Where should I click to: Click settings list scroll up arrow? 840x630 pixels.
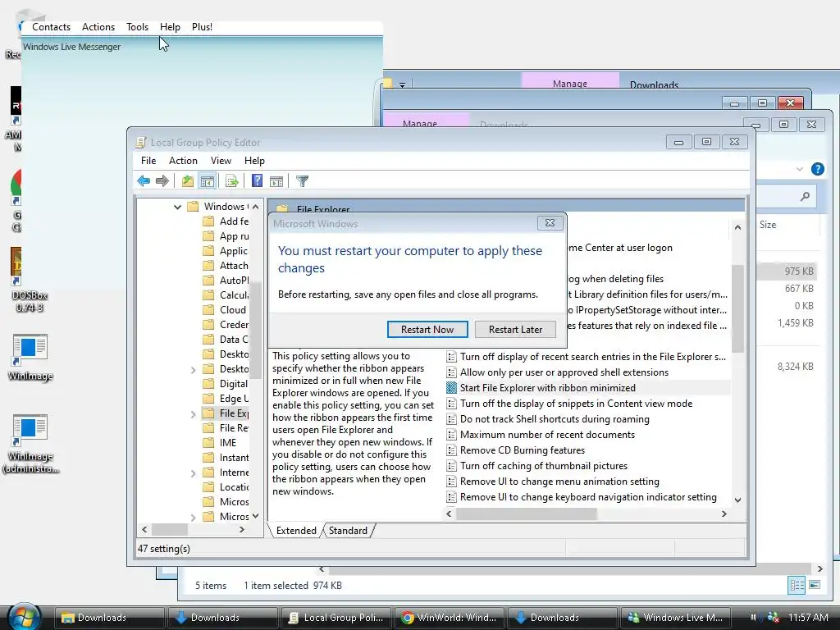737,227
